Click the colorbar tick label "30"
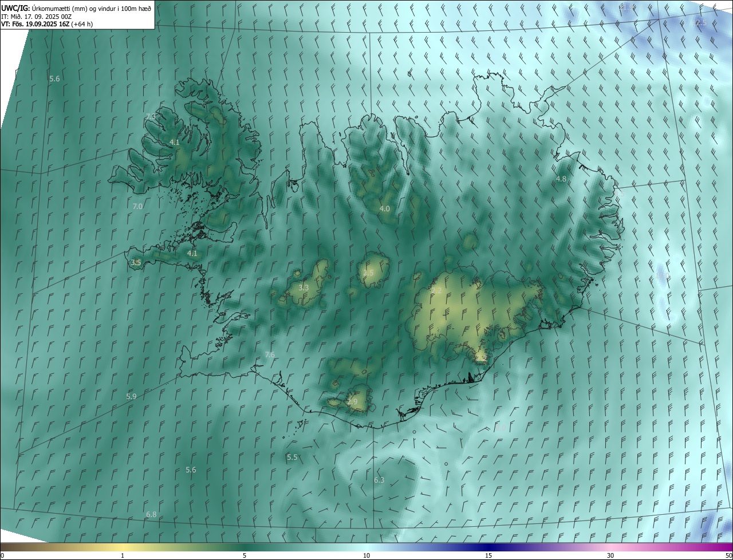 point(610,555)
